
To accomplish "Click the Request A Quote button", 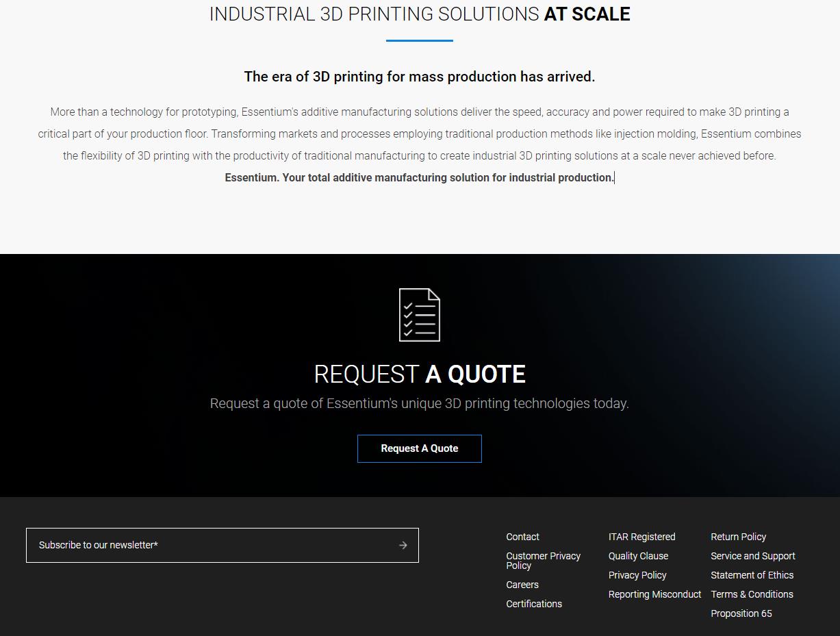I will click(419, 448).
